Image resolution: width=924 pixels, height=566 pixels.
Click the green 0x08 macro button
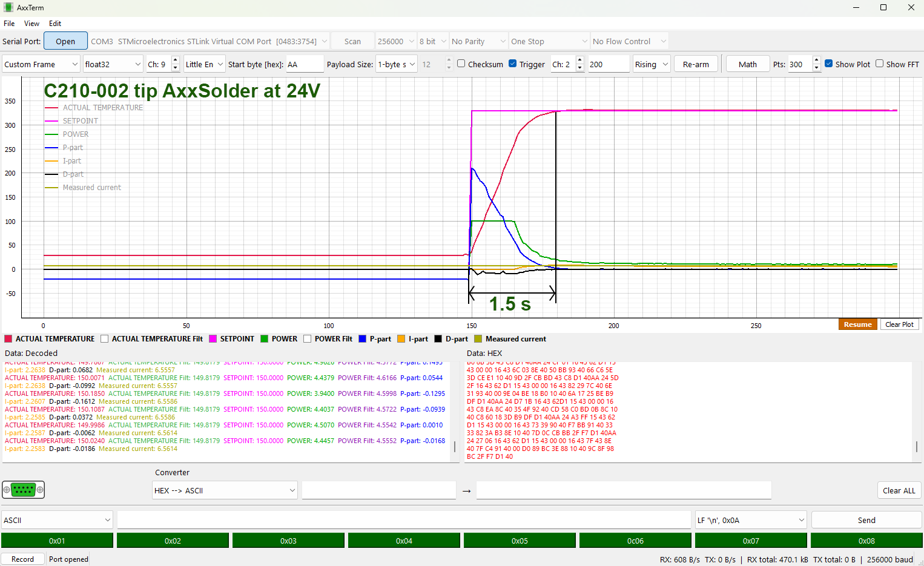coord(866,541)
